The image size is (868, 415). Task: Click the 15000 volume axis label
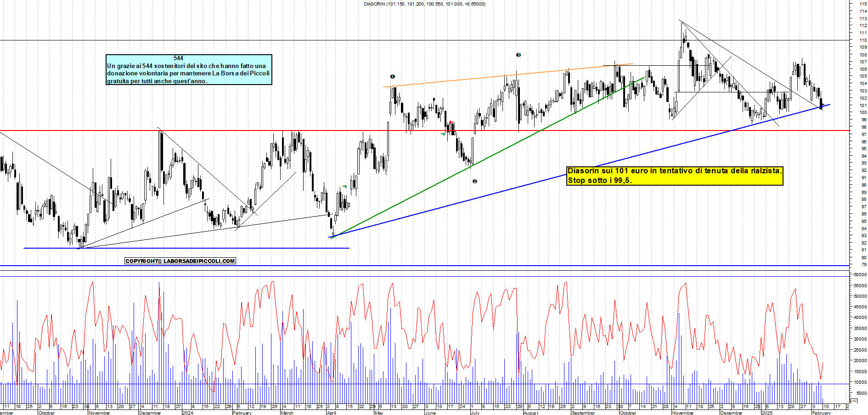(x=860, y=371)
